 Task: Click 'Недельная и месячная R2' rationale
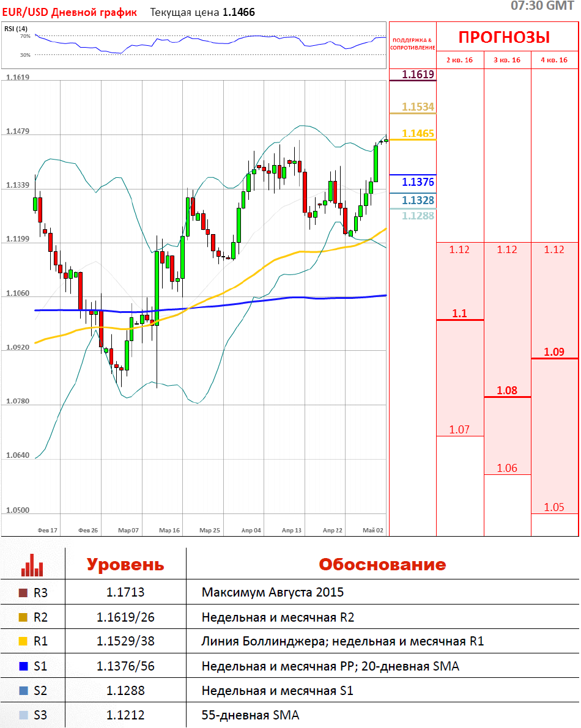(278, 617)
